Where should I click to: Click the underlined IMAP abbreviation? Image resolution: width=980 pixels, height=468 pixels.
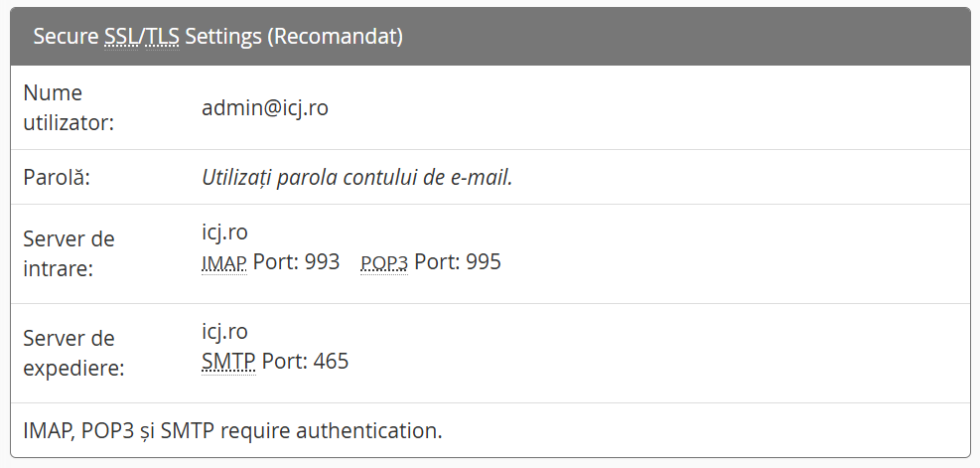(223, 263)
